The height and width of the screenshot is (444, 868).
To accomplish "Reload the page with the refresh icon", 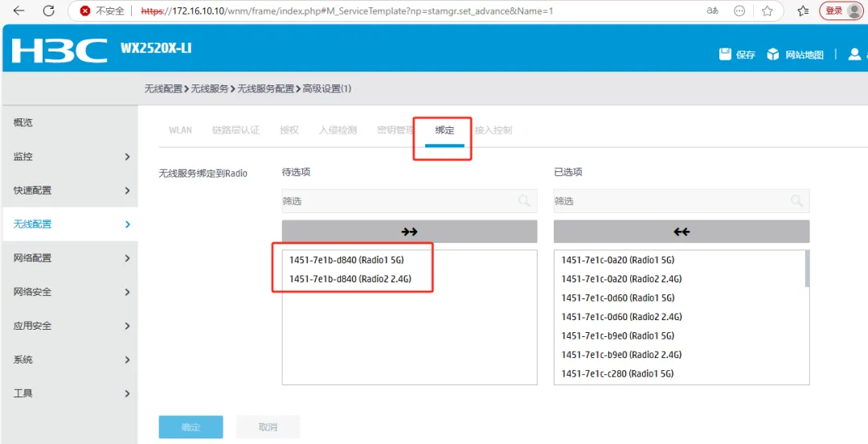I will click(49, 11).
